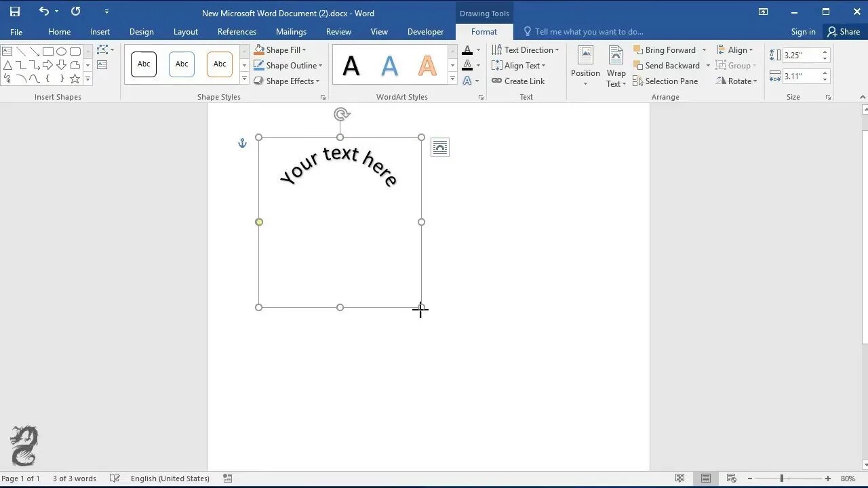Click the Text Outline letter A icon
The width and height of the screenshot is (868, 488).
coord(467,66)
